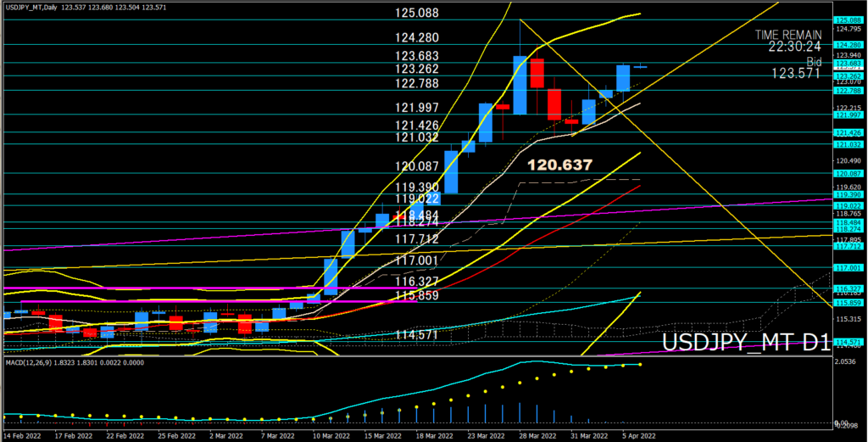Click the 25 Feb 2022 date label
Viewport: 868px width, 442px height.
[176, 436]
